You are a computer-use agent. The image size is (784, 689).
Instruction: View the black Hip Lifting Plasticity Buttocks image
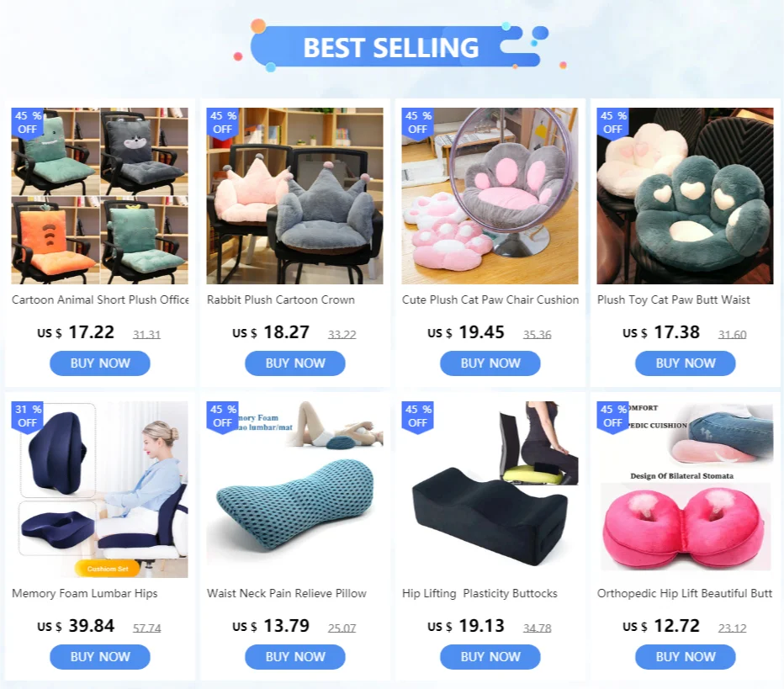[x=490, y=490]
